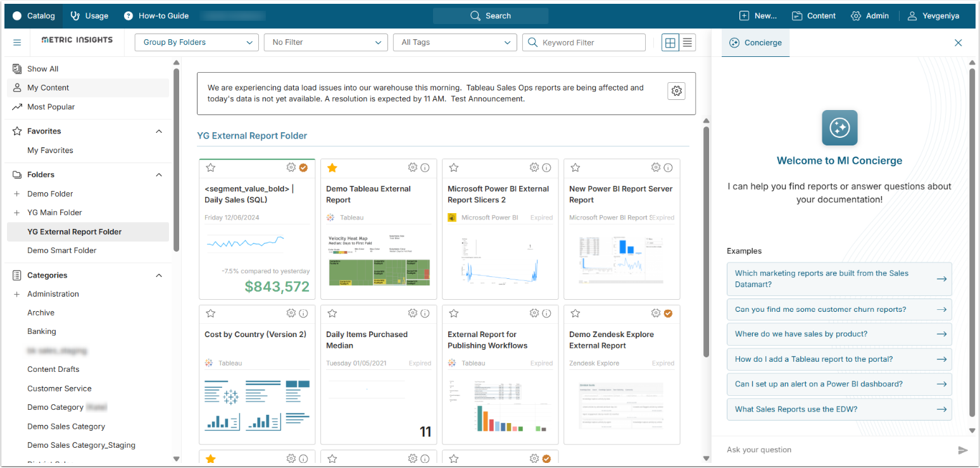Open the Group By Folders dropdown

tap(197, 42)
